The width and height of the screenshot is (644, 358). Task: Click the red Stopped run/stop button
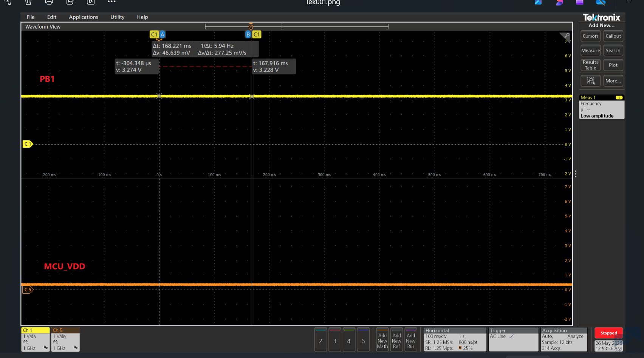point(608,333)
